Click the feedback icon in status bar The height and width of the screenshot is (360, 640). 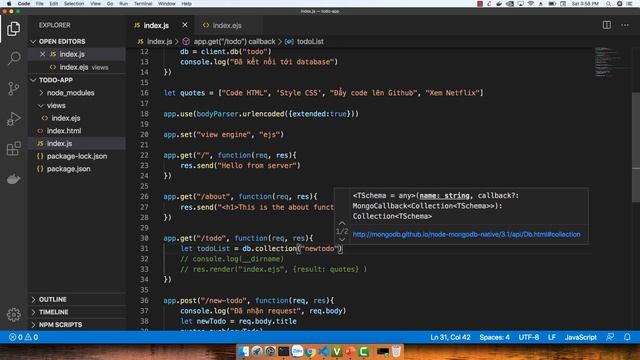click(610, 337)
